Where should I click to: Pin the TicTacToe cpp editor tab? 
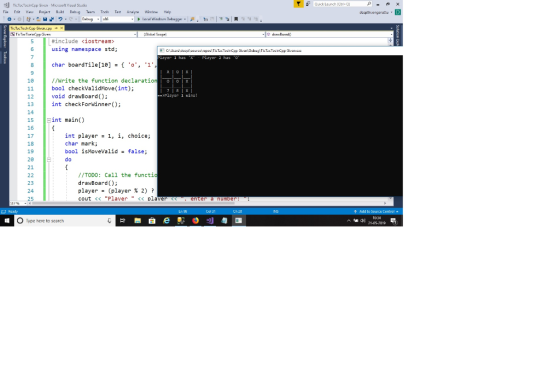56,28
